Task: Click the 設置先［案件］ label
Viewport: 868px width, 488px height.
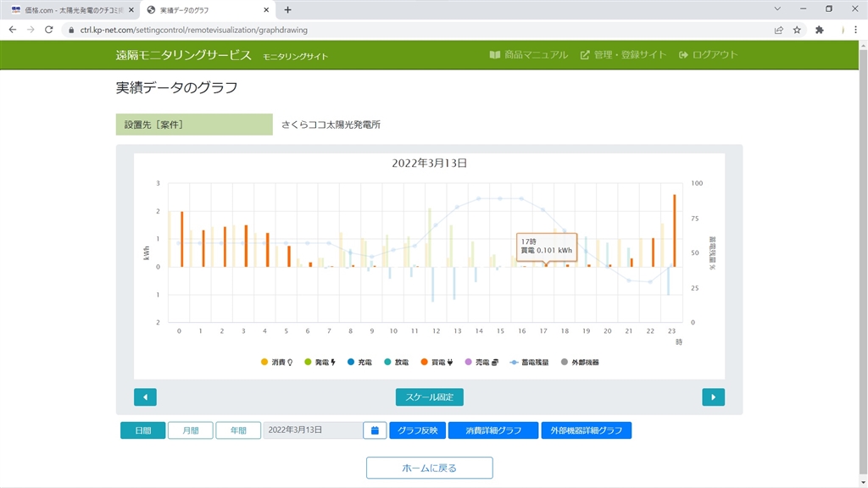Action: click(x=194, y=125)
